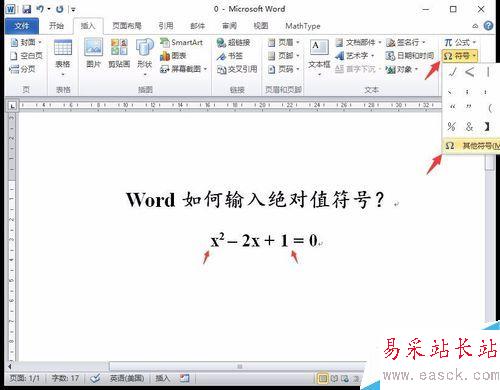Open the quick access toolbar customize arrow
Viewport: 500px width, 390px height.
(73, 10)
